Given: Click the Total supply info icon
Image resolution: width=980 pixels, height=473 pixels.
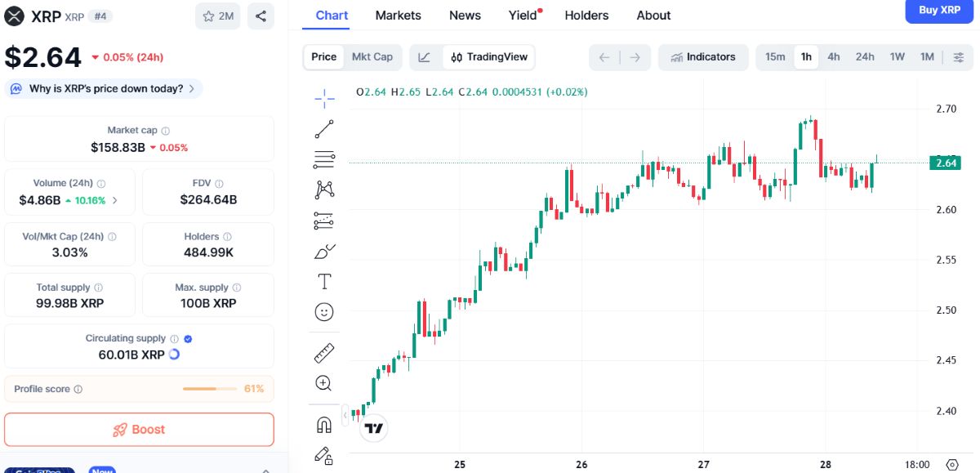Looking at the screenshot, I should [99, 288].
